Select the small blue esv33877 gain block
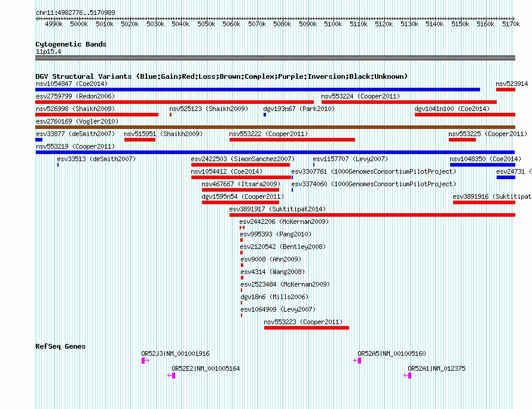This screenshot has height=409, width=532. 39,140
